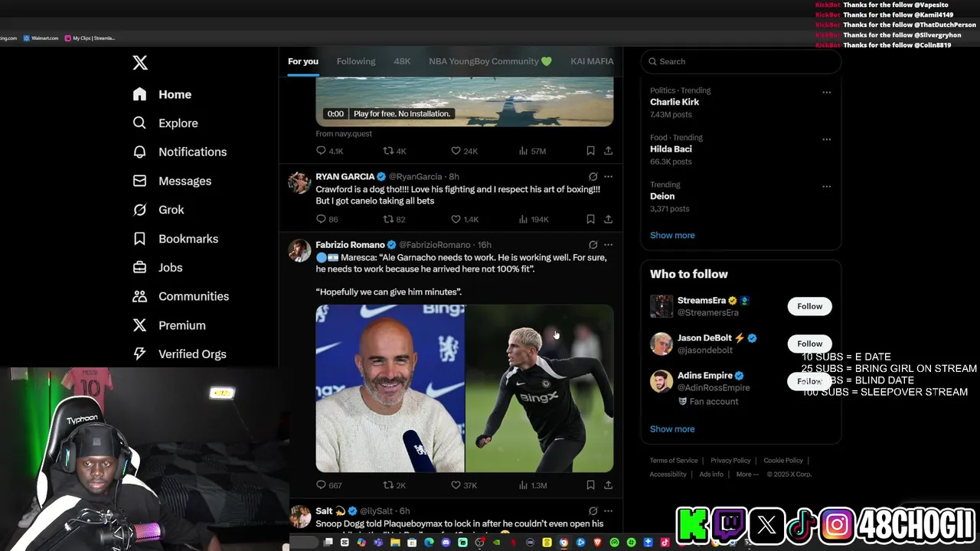Open more options for Deion trend
The image size is (980, 551).
[826, 186]
